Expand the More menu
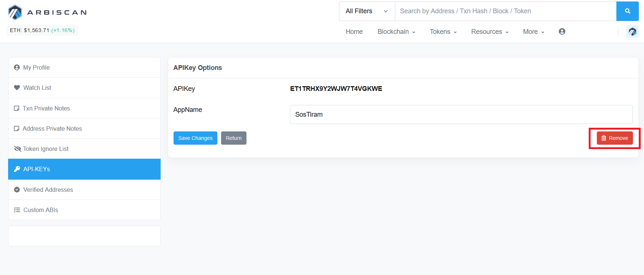Screen dimensions: 644x275 [533, 32]
